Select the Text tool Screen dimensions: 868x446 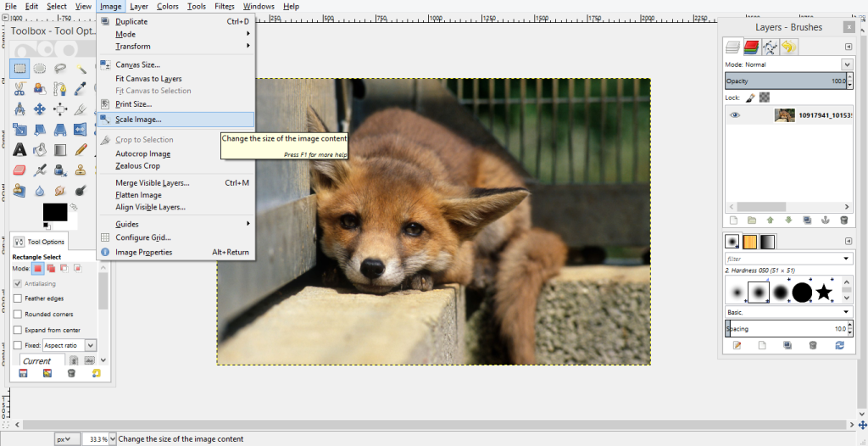tap(19, 149)
